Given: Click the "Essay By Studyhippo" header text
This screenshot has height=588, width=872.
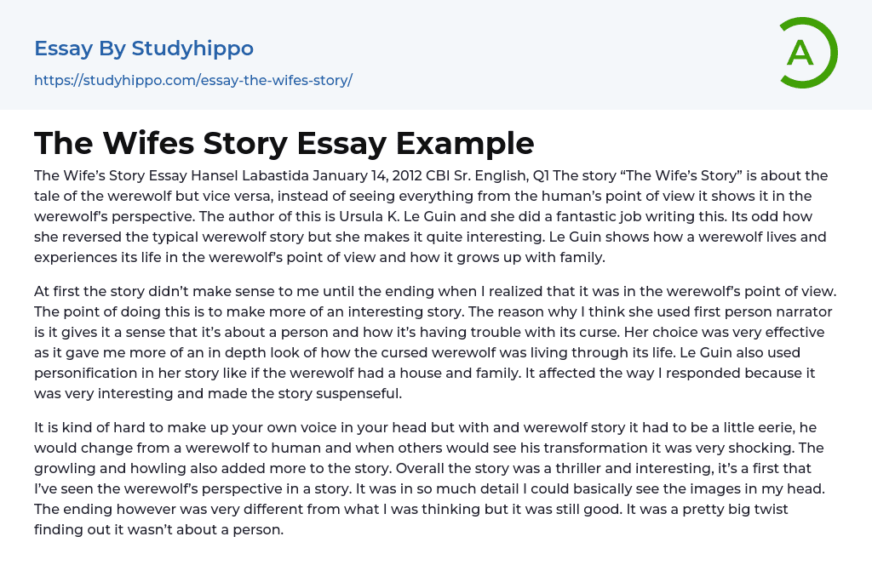Looking at the screenshot, I should click(144, 49).
